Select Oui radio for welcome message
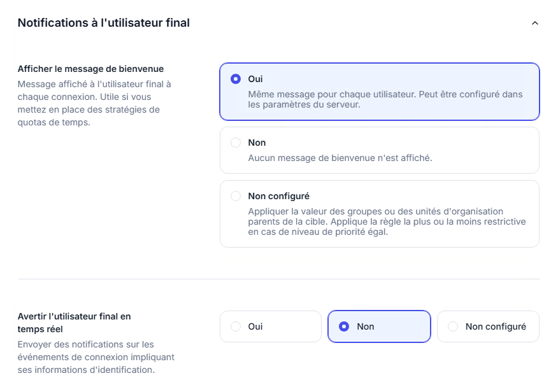 [236, 80]
